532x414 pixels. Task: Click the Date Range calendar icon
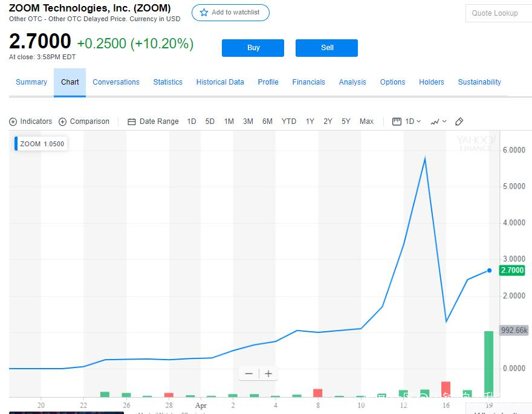(x=132, y=121)
